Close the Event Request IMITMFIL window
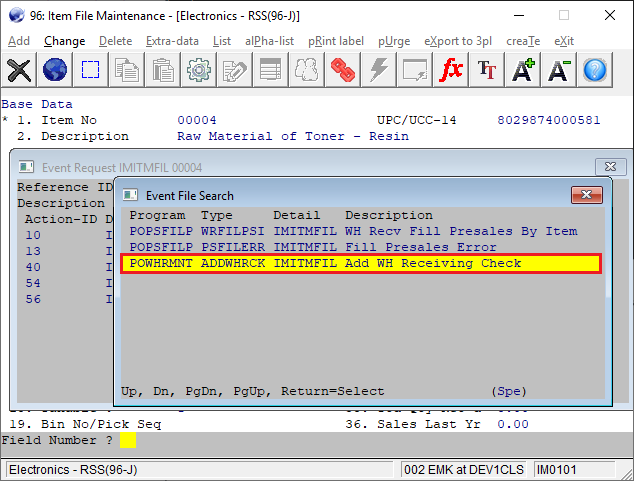The height and width of the screenshot is (481, 634). (609, 167)
